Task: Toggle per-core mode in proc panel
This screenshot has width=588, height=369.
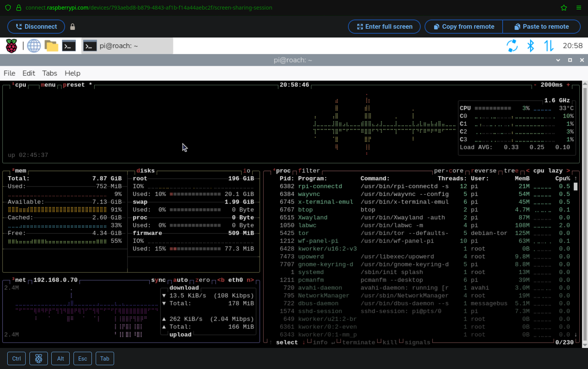Action: pyautogui.click(x=448, y=171)
